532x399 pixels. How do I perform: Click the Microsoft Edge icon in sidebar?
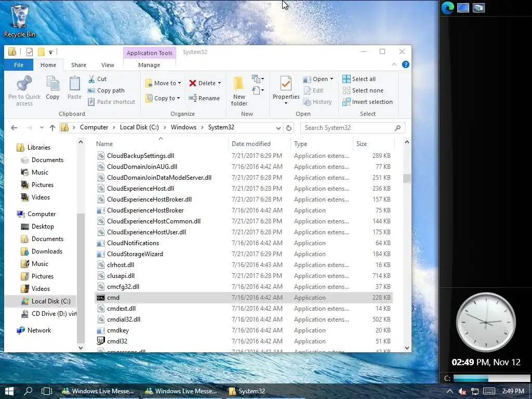447,8
